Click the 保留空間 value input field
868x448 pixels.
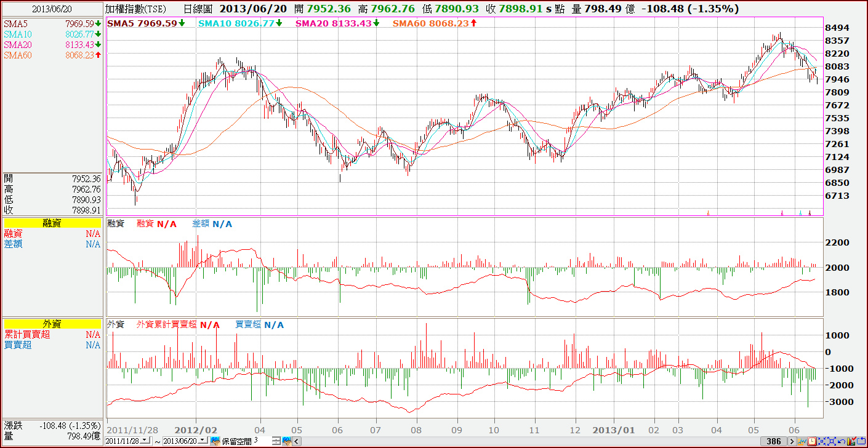tap(262, 441)
